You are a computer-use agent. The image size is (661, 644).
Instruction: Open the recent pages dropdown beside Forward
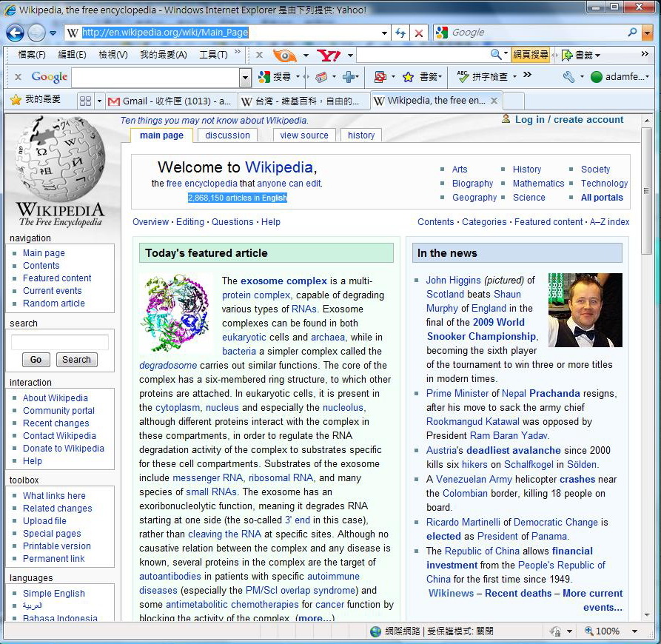[53, 33]
